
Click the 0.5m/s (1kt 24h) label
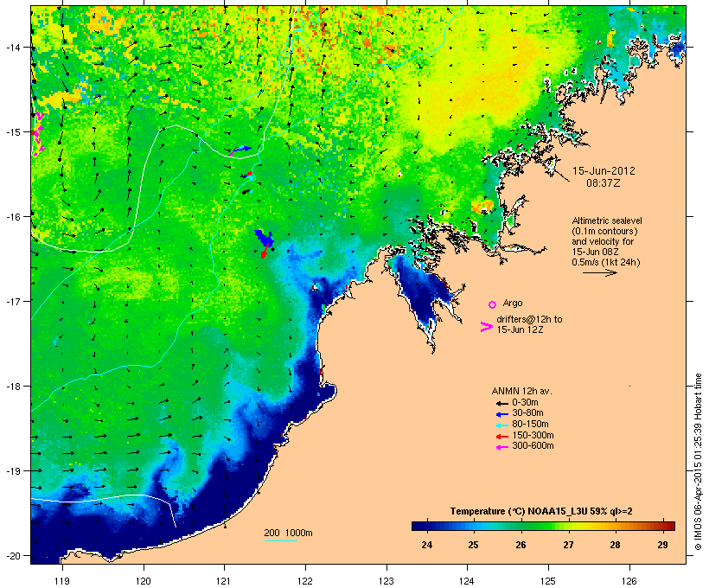coord(606,262)
